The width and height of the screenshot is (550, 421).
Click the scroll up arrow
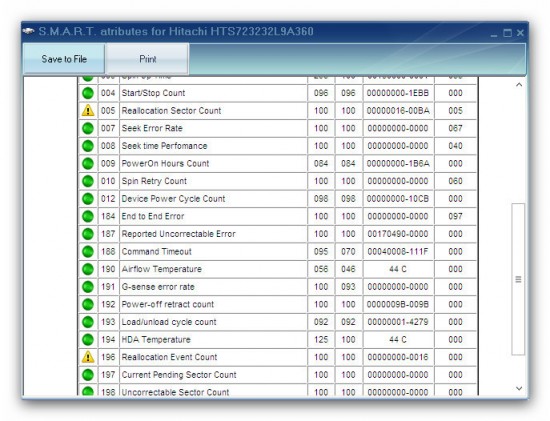tap(519, 85)
